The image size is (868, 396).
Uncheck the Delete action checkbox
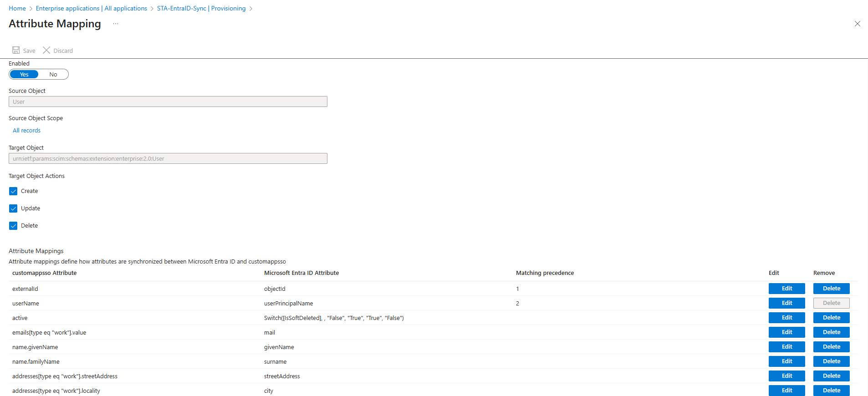[x=13, y=226]
